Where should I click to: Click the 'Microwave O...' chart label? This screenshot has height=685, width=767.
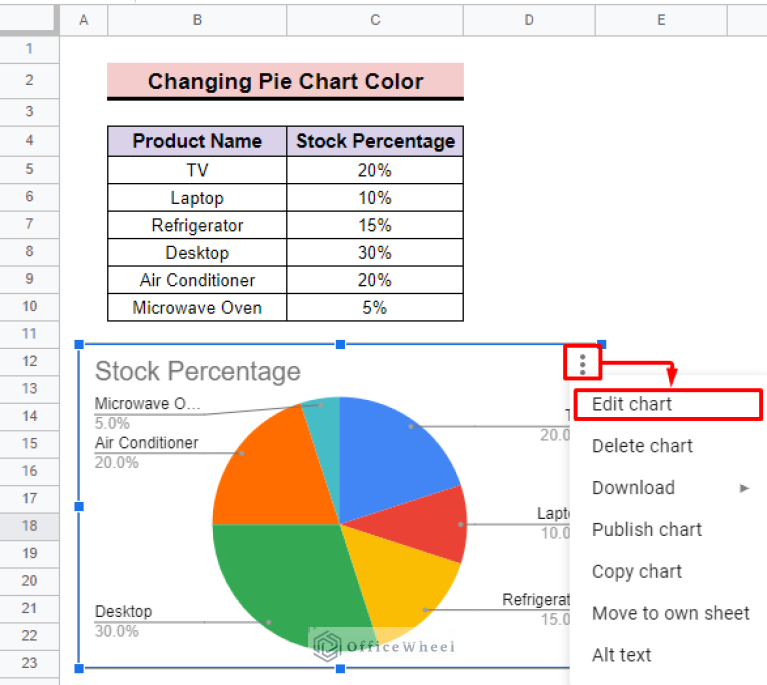click(x=147, y=404)
